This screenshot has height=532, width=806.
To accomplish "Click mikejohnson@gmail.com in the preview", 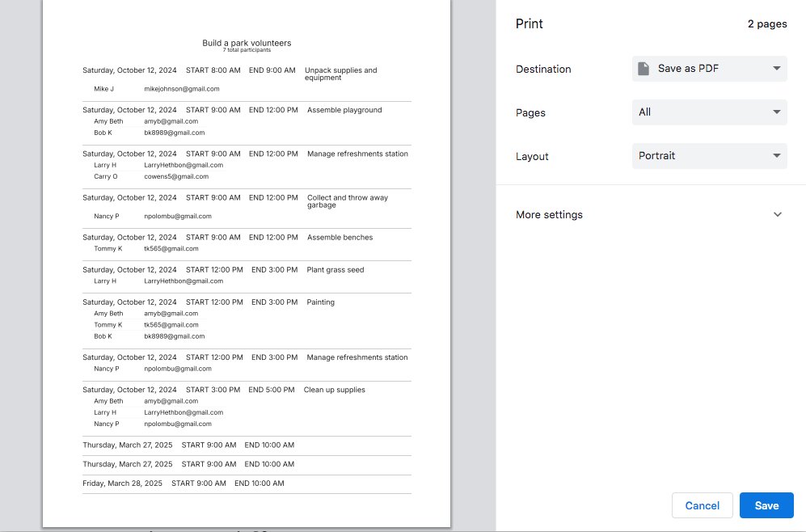I will (181, 89).
